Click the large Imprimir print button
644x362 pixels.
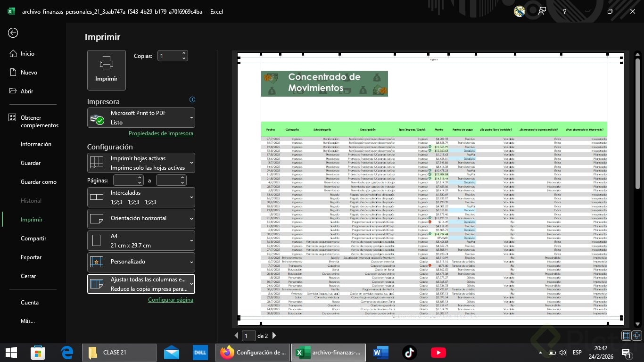pos(107,70)
